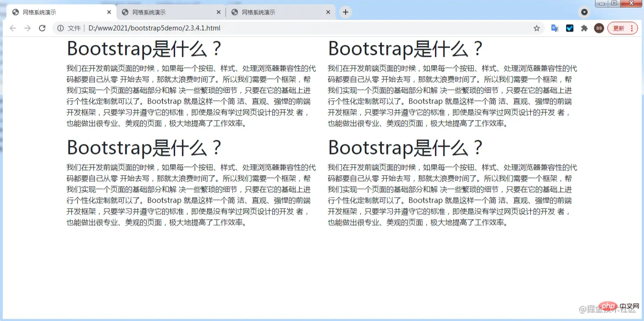Switch to the third 网格系统演示 tab
The width and height of the screenshot is (644, 321).
281,12
